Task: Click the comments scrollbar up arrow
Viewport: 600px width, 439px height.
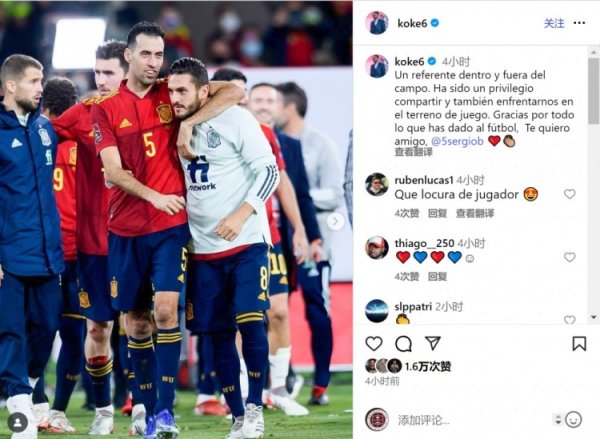Action: pos(593,52)
